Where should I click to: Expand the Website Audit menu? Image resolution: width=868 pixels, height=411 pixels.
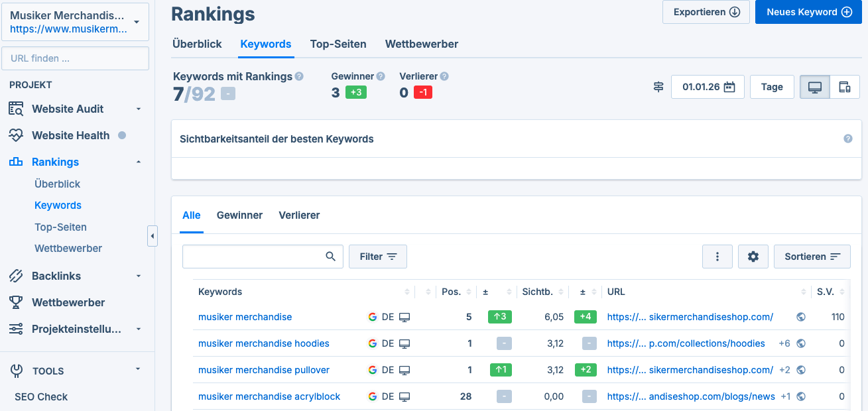coord(138,108)
